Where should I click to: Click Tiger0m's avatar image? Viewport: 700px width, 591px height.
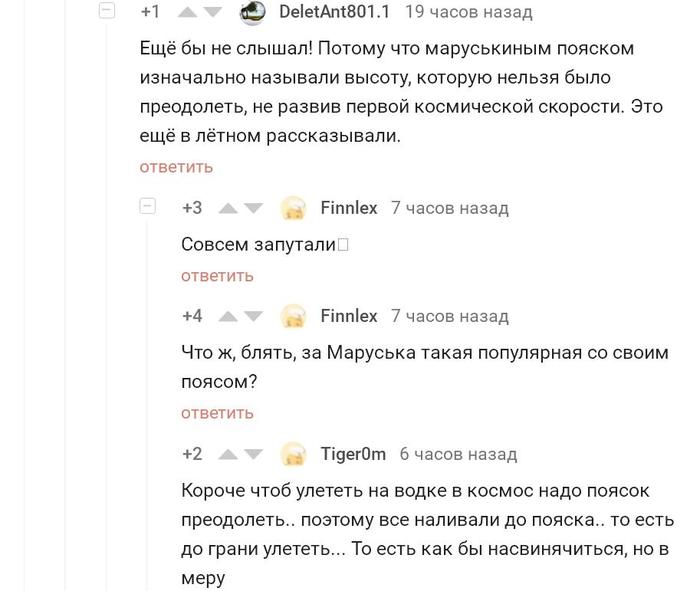pos(294,454)
